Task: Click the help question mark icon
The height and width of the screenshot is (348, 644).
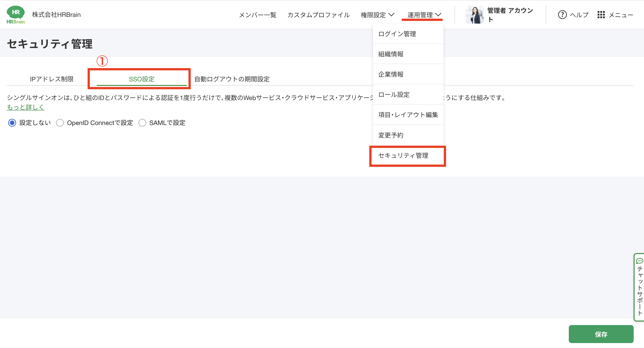Action: (x=562, y=15)
